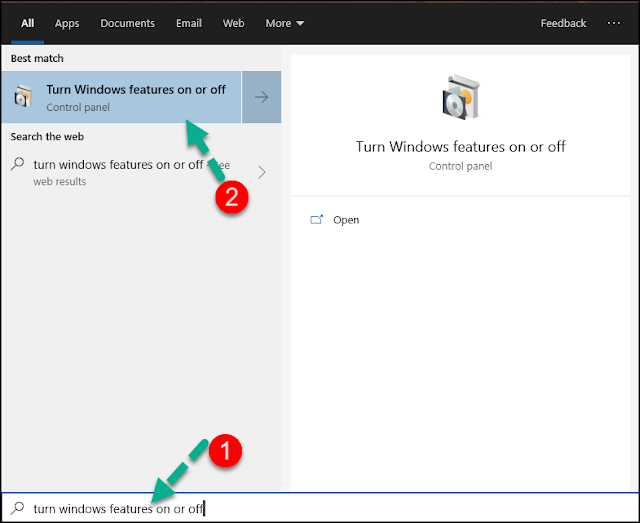Open the Apps search tab
Viewport: 640px width, 523px height.
click(67, 23)
